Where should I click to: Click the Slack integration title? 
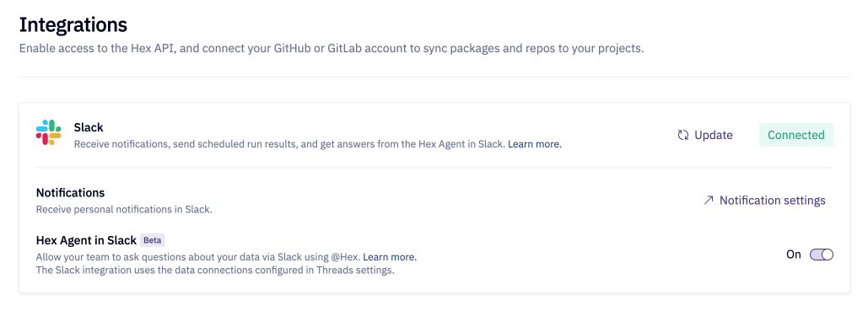point(89,127)
